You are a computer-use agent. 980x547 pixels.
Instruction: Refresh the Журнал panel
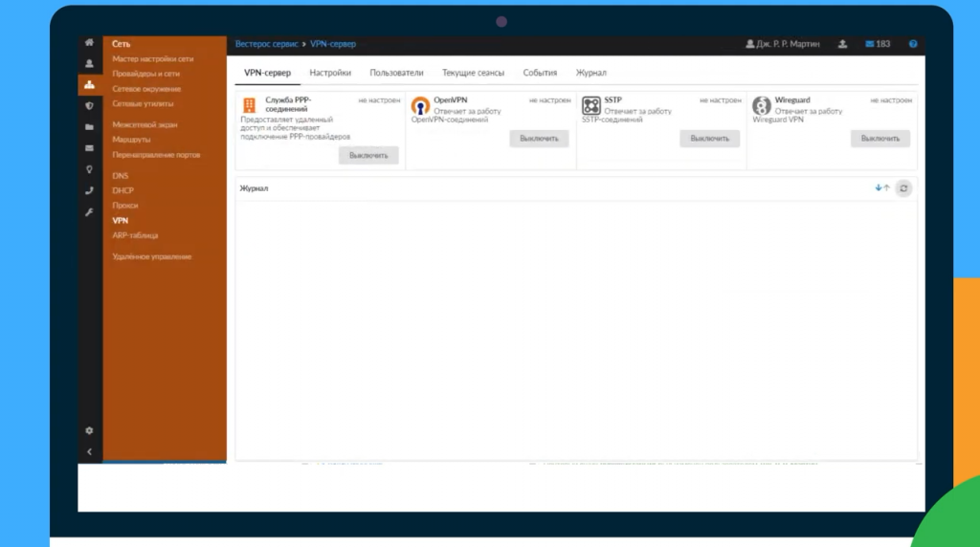pos(903,188)
